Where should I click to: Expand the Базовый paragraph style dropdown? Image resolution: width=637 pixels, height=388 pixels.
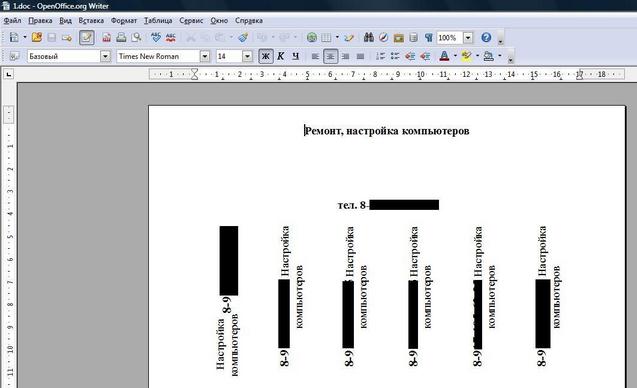click(105, 56)
